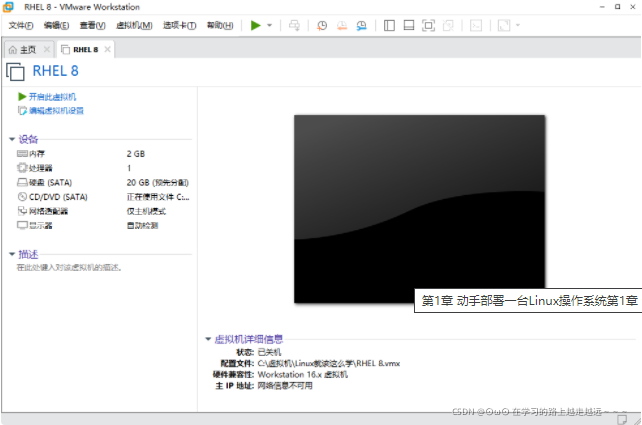Minimize the VMware Workstation window
This screenshot has width=642, height=425.
pos(602,7)
